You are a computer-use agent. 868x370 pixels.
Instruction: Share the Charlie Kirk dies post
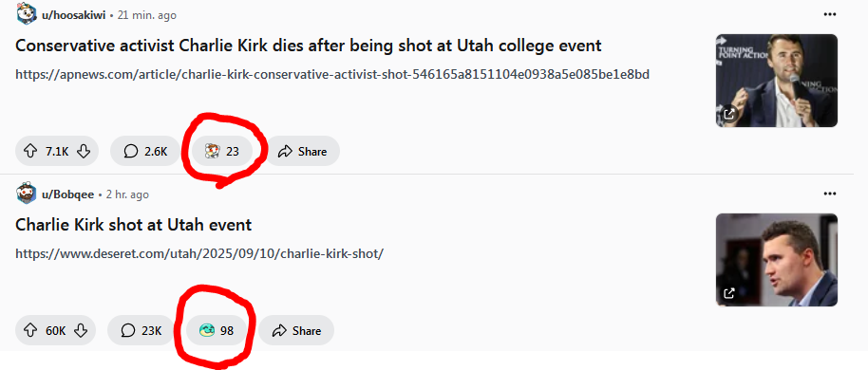click(302, 151)
